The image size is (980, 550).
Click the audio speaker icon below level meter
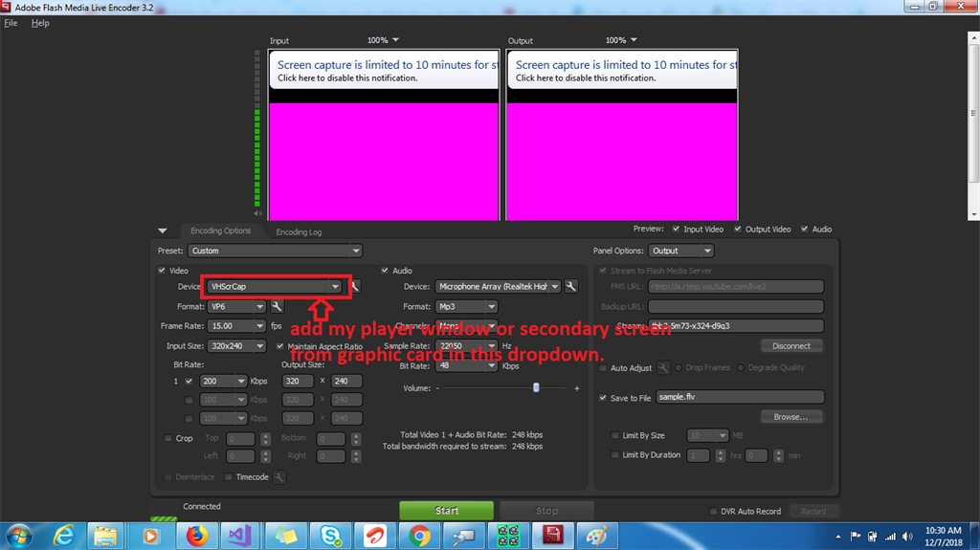257,213
